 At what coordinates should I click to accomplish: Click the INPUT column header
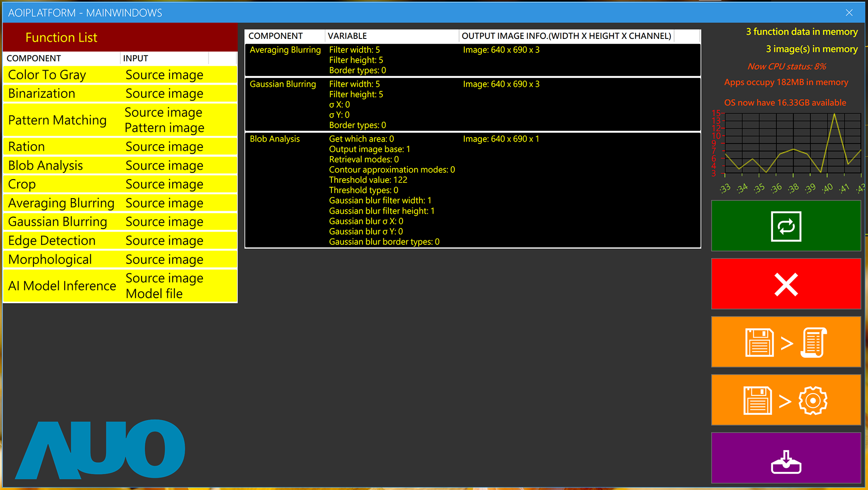(164, 58)
